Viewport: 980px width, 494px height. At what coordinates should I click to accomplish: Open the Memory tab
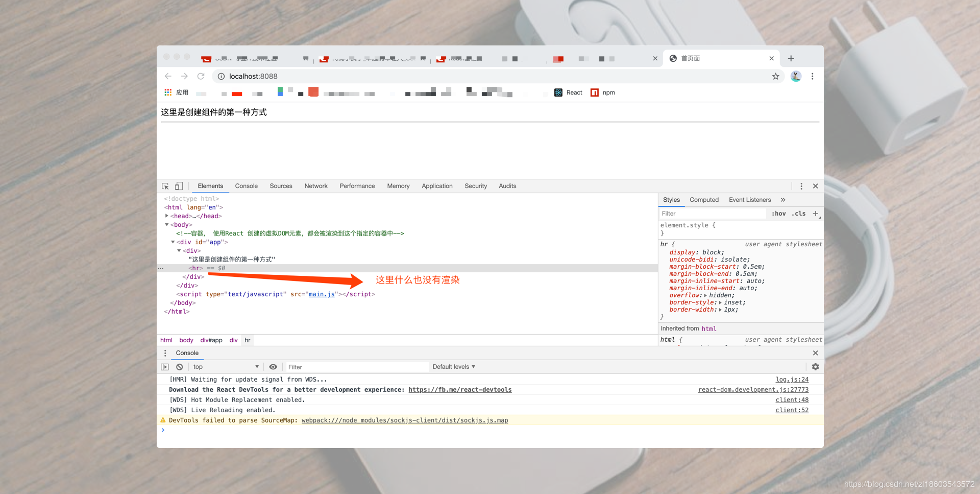pos(398,186)
